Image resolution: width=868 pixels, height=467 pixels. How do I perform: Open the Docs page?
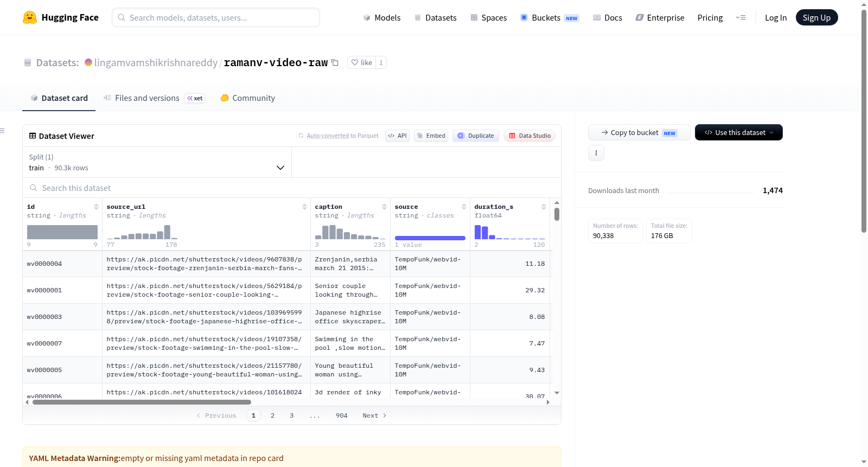click(608, 17)
